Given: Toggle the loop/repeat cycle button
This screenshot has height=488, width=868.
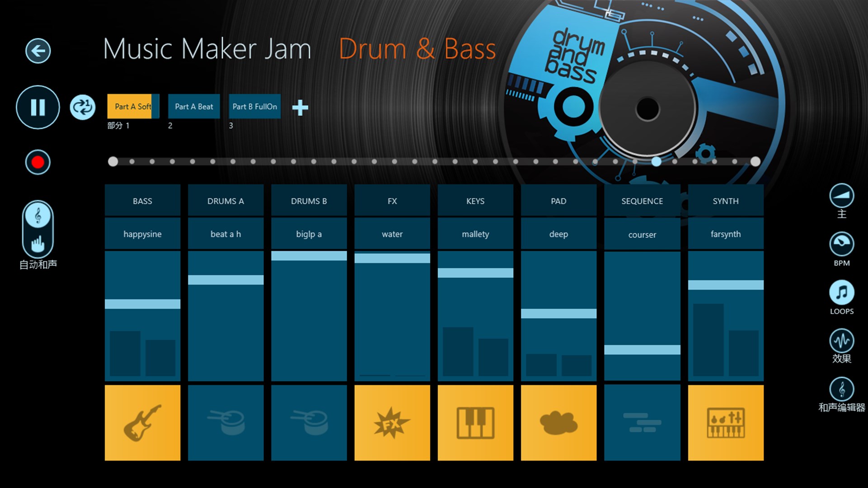Looking at the screenshot, I should pyautogui.click(x=84, y=107).
